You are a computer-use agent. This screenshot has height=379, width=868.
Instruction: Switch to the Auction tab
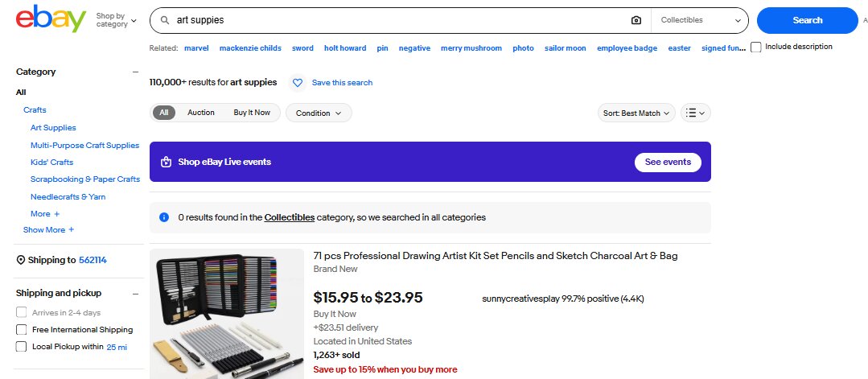201,113
